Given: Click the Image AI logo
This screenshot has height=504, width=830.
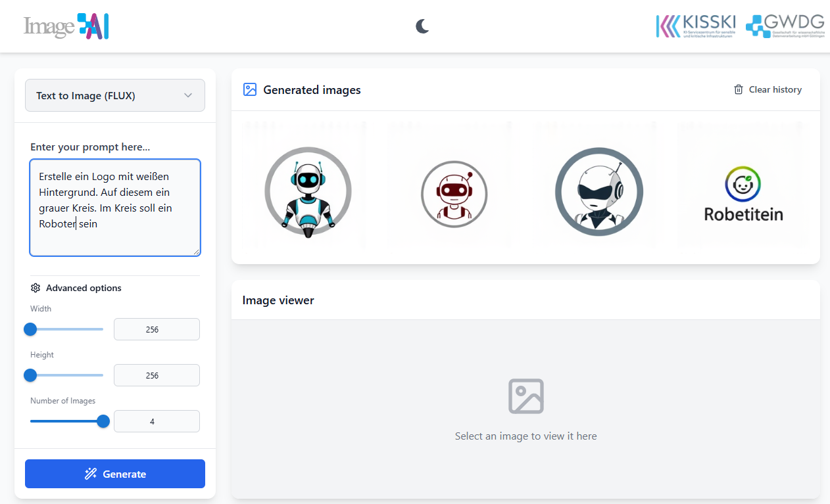Looking at the screenshot, I should [66, 26].
